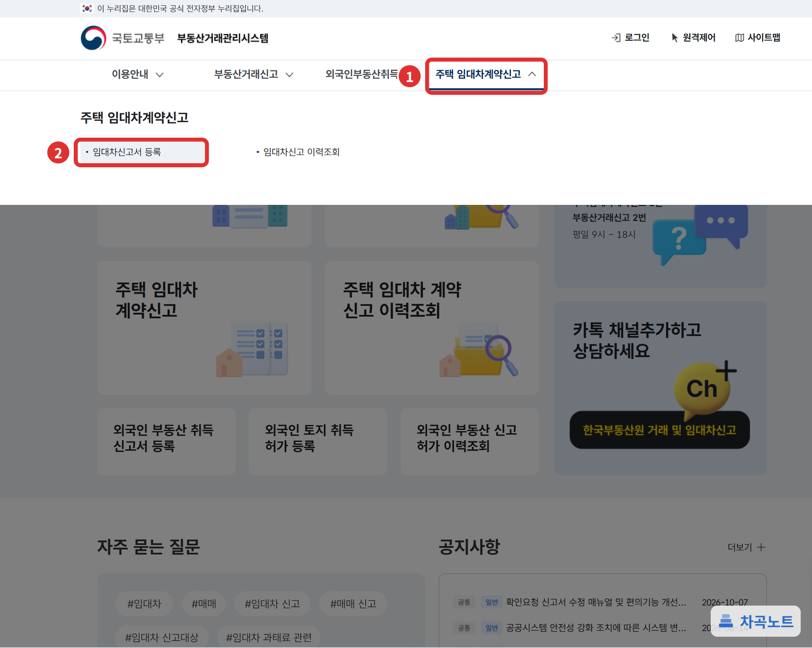
Task: Open the 외국인부동산취득 menu
Action: pyautogui.click(x=362, y=74)
